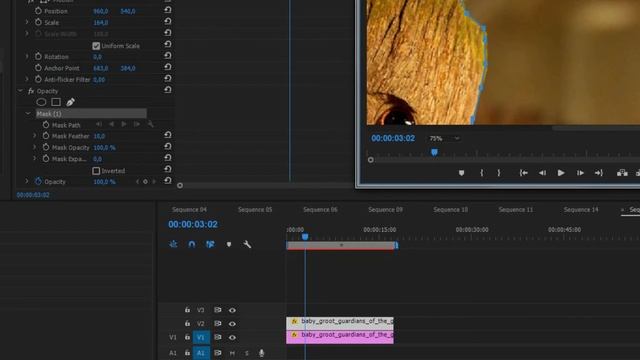Collapse the Opacity fx section
The width and height of the screenshot is (640, 360).
pos(20,91)
